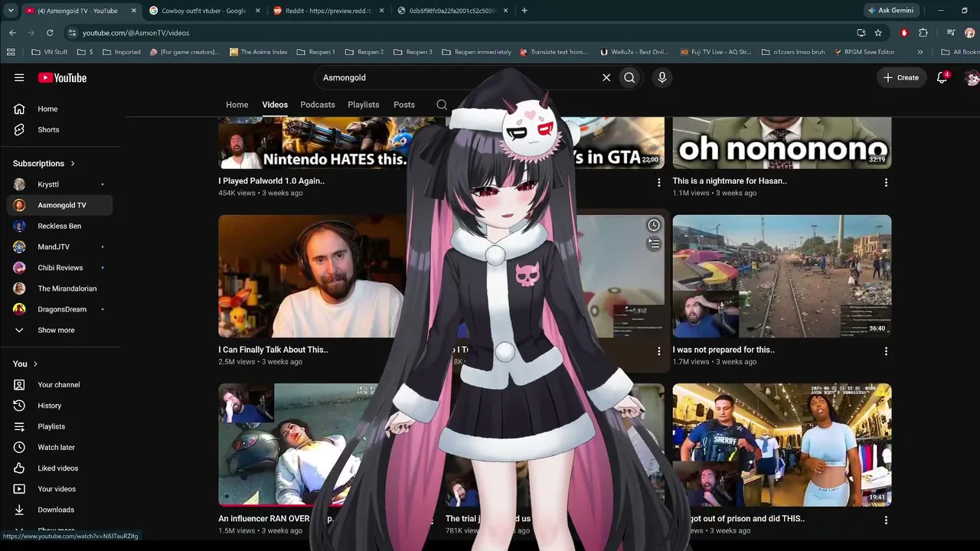Screen dimensions: 980x551
Task: Open the DragonsDream subscription channel
Action: tap(59, 309)
